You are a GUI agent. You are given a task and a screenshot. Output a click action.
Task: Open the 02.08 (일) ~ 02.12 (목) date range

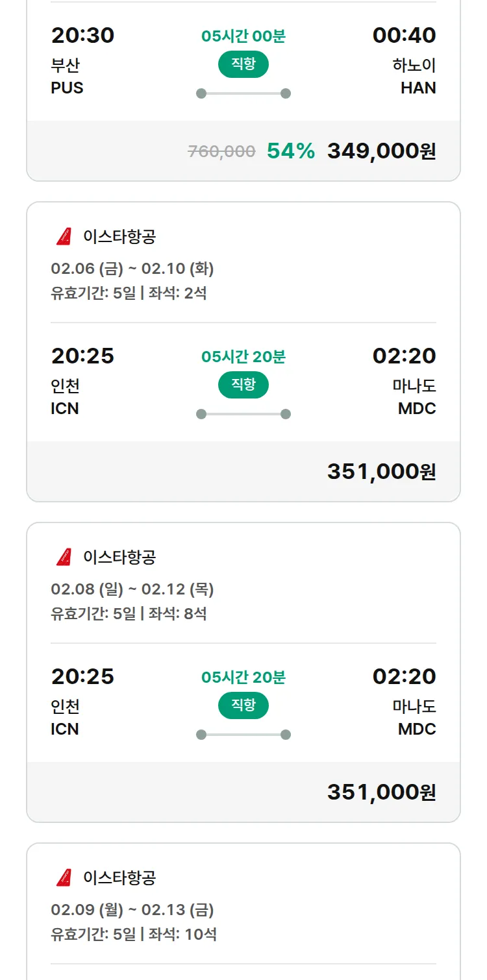click(132, 589)
